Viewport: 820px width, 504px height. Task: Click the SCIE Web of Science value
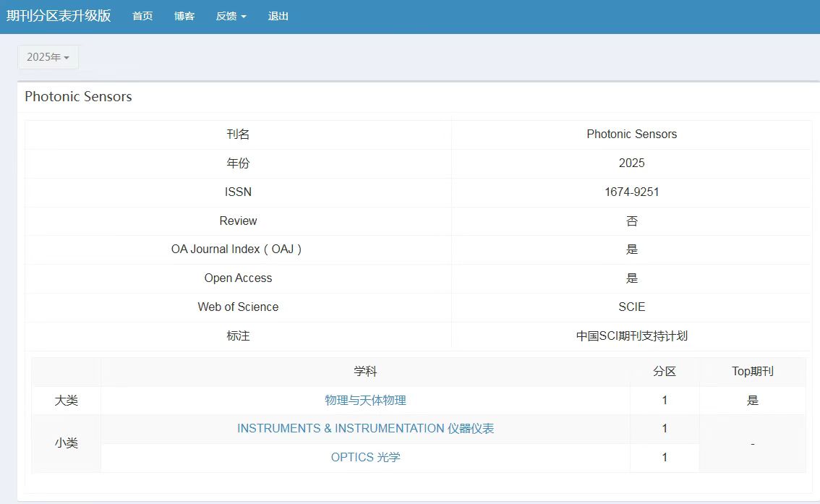pyautogui.click(x=631, y=307)
